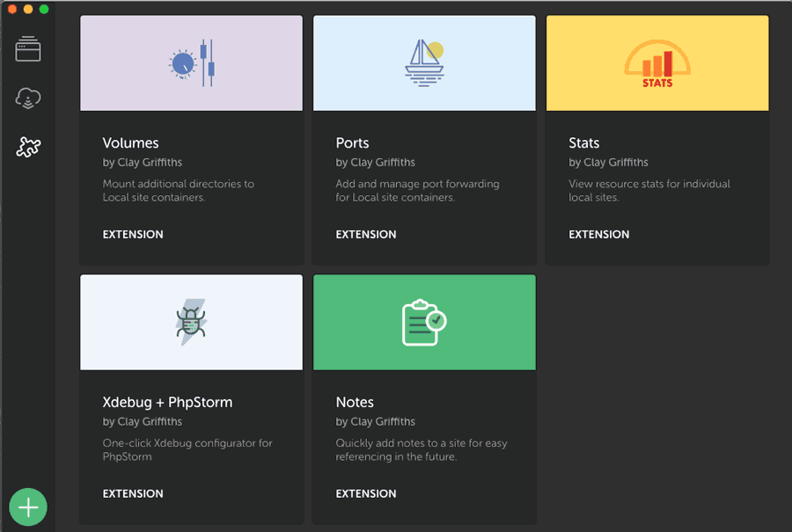The image size is (792, 532).
Task: Open the Notes extension title
Action: tap(355, 403)
